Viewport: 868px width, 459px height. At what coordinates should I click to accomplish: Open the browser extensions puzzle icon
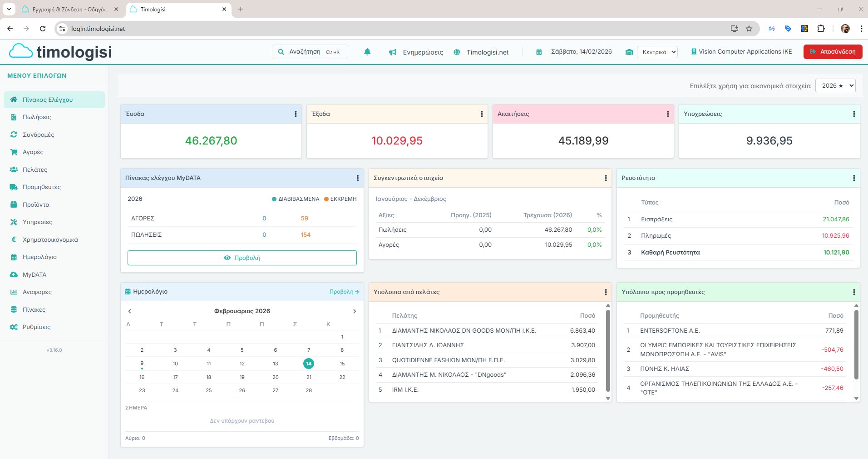tap(821, 29)
